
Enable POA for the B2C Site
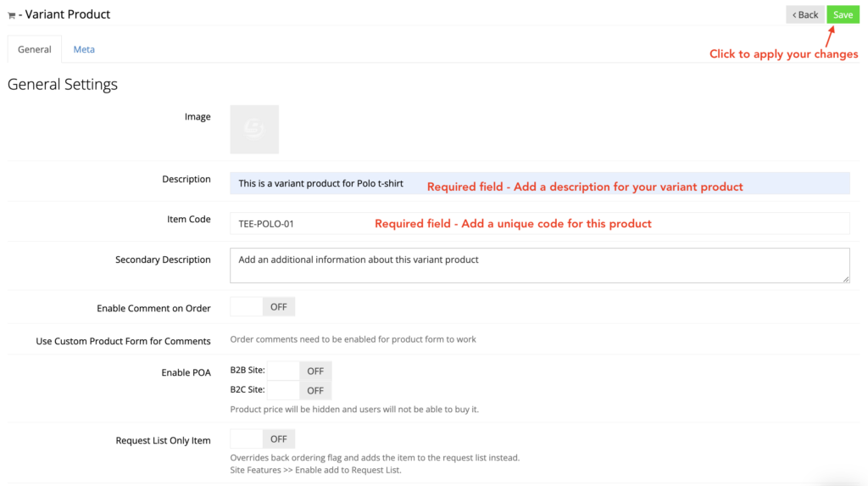[298, 390]
